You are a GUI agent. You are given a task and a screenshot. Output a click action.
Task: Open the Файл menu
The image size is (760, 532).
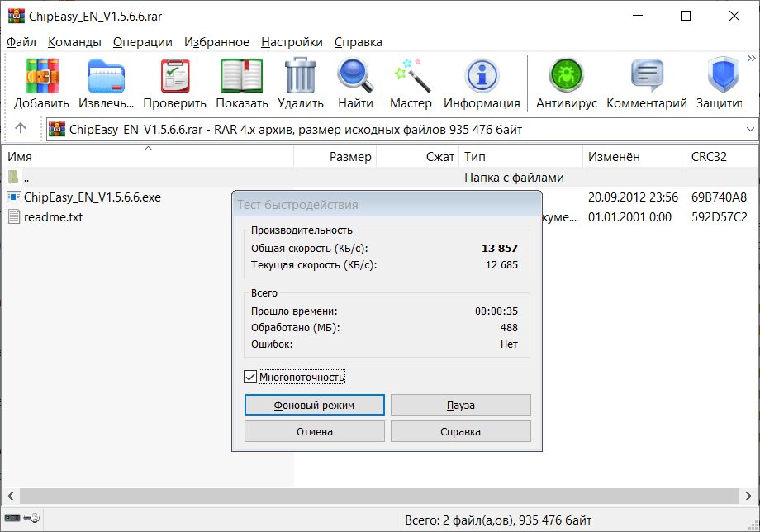click(21, 42)
